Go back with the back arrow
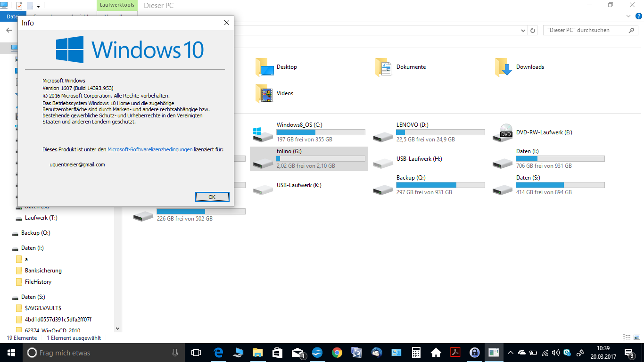The height and width of the screenshot is (362, 644). click(x=9, y=30)
